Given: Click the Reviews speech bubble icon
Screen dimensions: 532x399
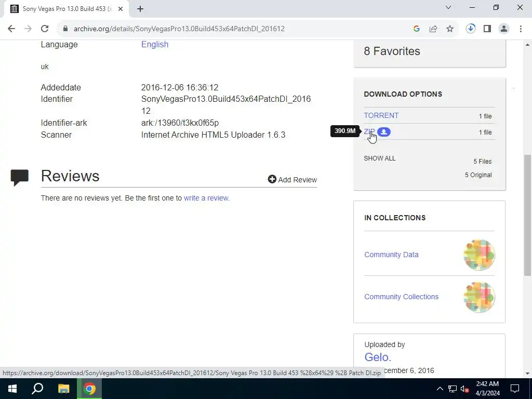Looking at the screenshot, I should click(20, 178).
